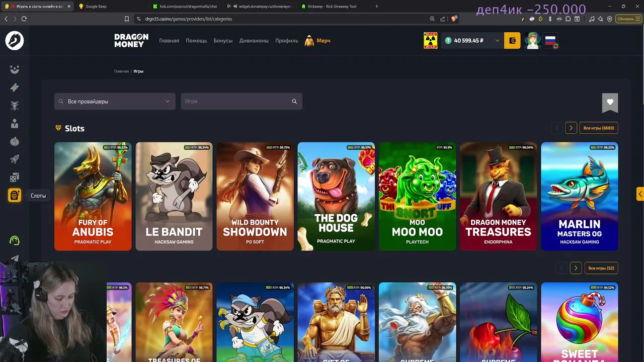Open the support headset sidebar icon
The image size is (644, 362).
pyautogui.click(x=15, y=240)
